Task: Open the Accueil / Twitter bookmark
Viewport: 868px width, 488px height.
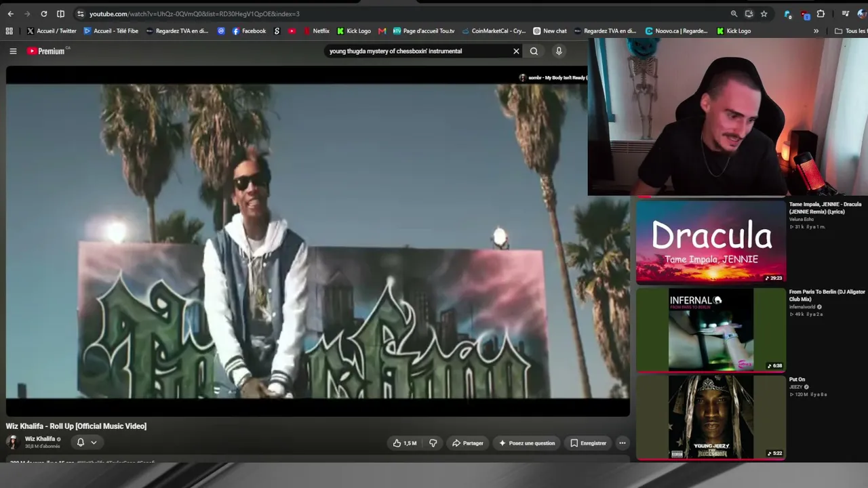Action: click(x=52, y=30)
